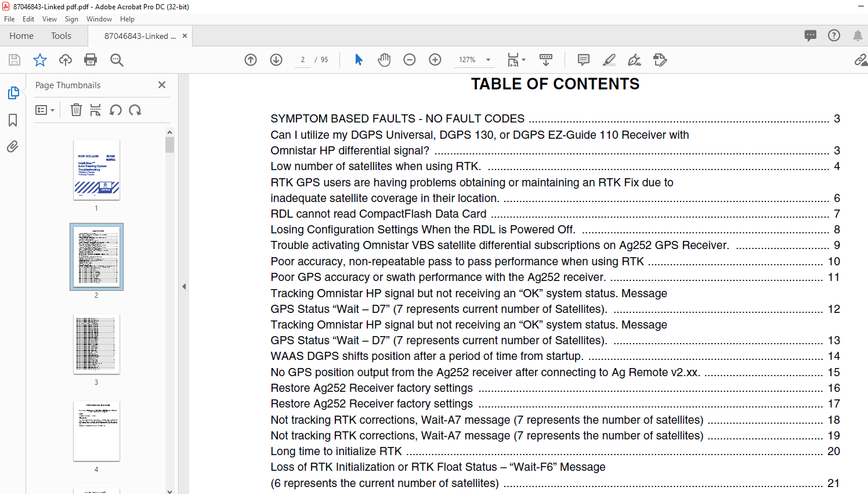The width and height of the screenshot is (868, 494).
Task: Click thumbnail scrollbar down arrow
Action: click(x=169, y=491)
